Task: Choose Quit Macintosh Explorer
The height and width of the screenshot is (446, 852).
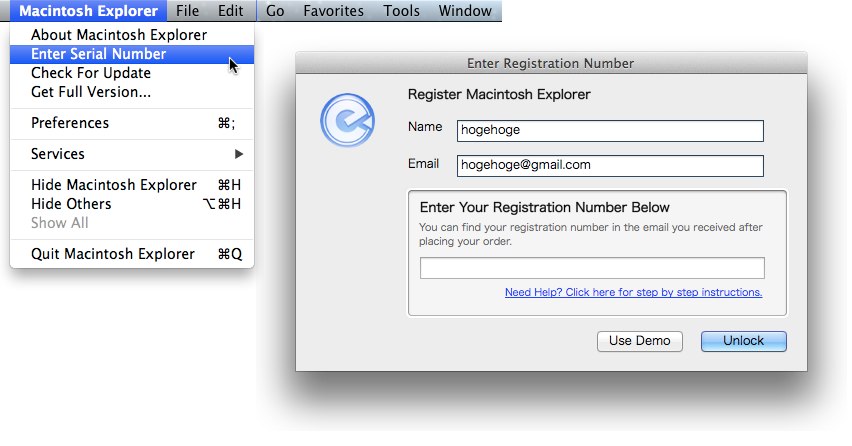Action: click(x=132, y=254)
